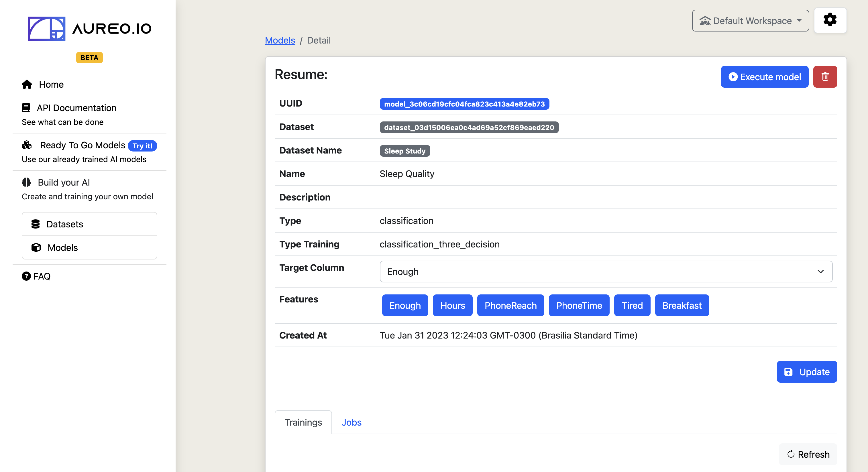Click the 'classification_three_decision' value
The height and width of the screenshot is (472, 868).
[x=439, y=244]
